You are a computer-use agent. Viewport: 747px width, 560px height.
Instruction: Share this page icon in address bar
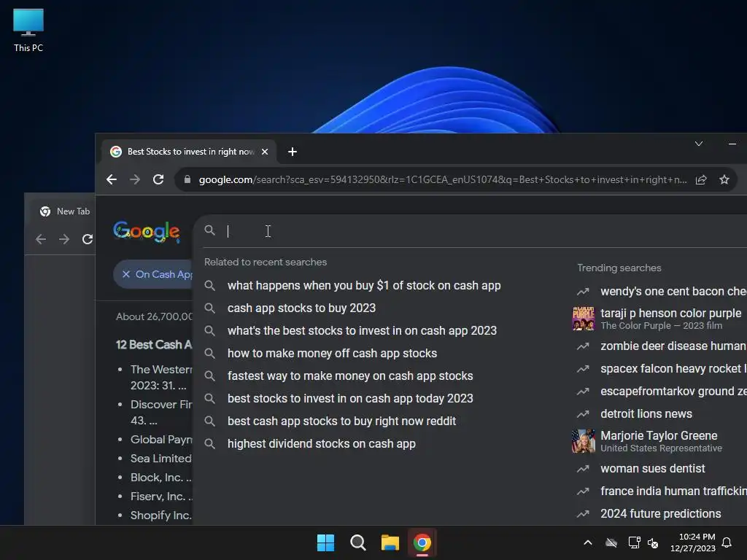point(701,179)
